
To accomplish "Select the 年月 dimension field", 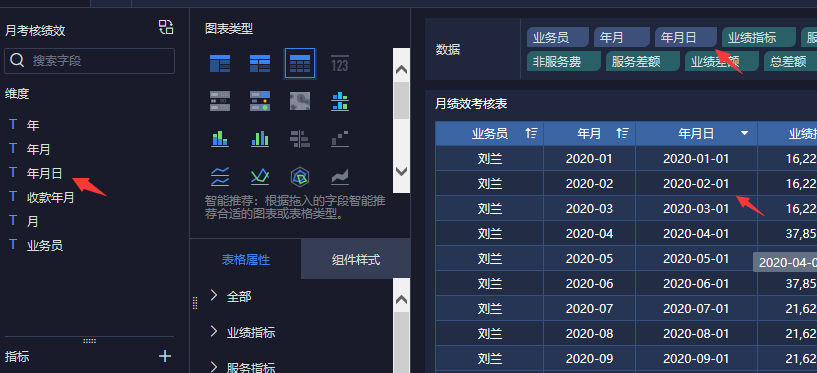I will pyautogui.click(x=39, y=149).
